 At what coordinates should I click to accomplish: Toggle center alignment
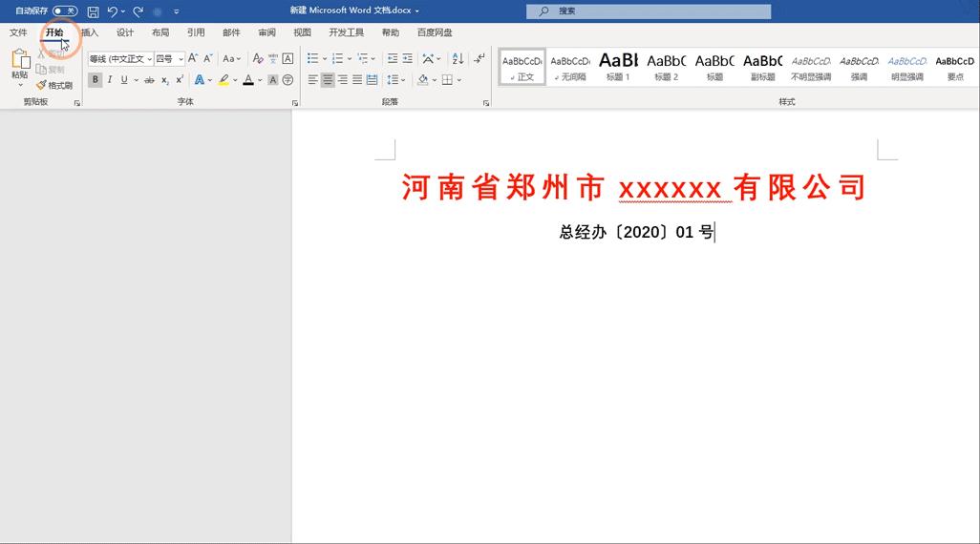tap(328, 80)
